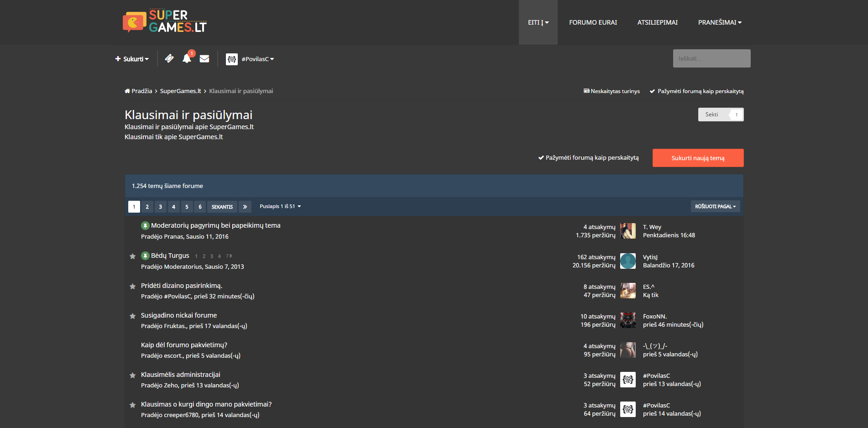
Task: Open FORUMO EURAI menu item
Action: tap(593, 22)
